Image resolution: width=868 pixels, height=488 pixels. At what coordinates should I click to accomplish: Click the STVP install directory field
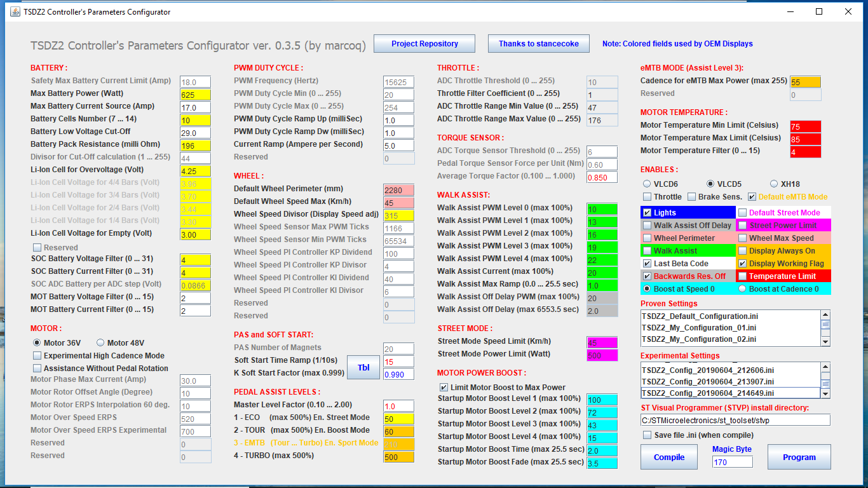(x=735, y=420)
